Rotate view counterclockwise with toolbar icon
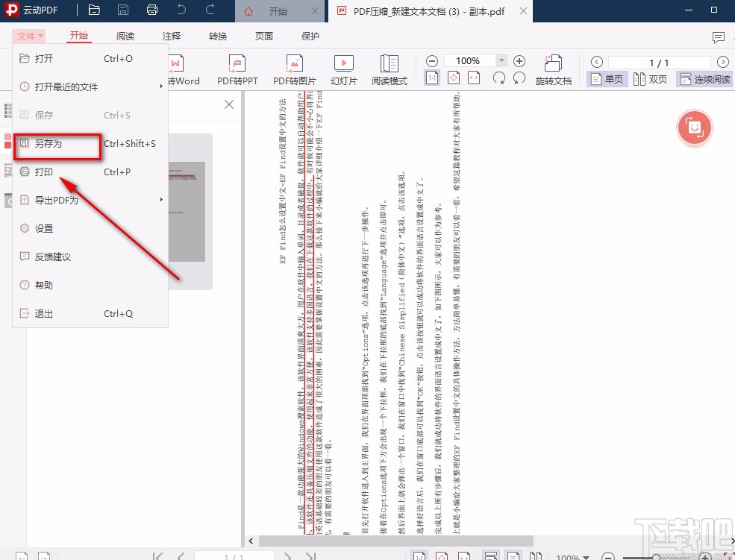This screenshot has width=735, height=560. pos(519,78)
